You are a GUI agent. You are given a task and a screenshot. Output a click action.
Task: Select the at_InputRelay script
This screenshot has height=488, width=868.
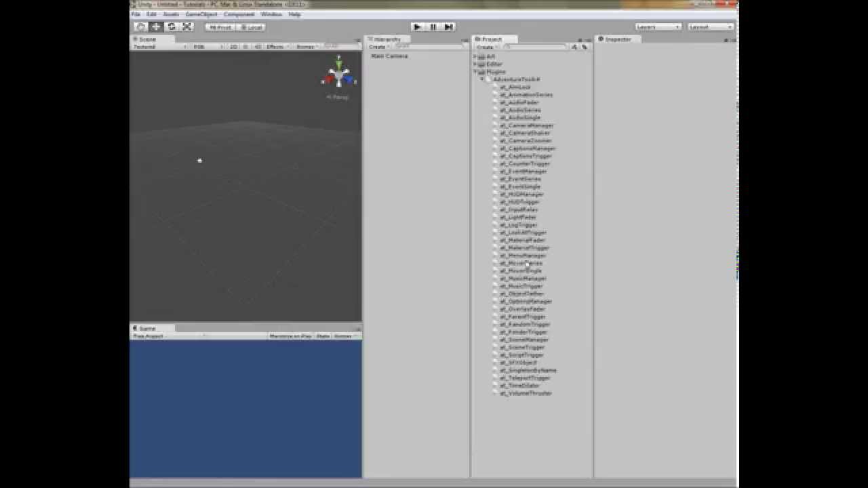click(519, 209)
